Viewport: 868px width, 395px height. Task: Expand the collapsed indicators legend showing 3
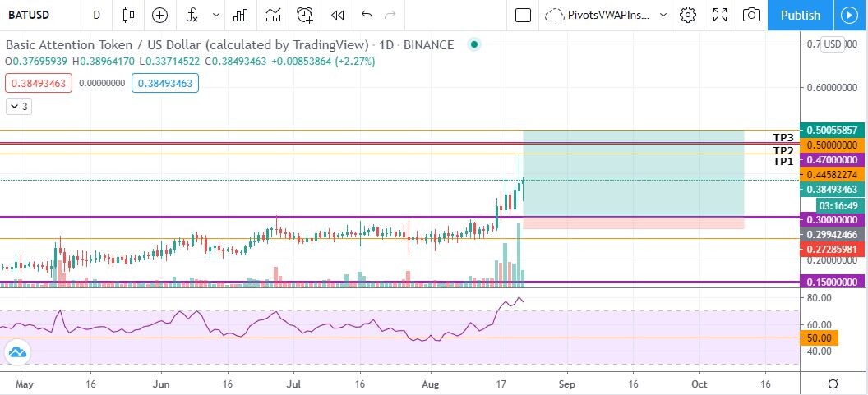coord(19,106)
